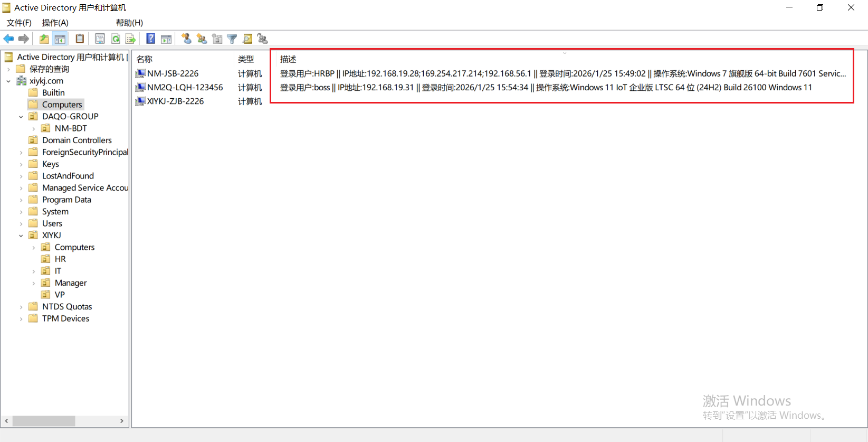868x442 pixels.
Task: Click the tree pane scroll left arrow
Action: click(x=6, y=421)
